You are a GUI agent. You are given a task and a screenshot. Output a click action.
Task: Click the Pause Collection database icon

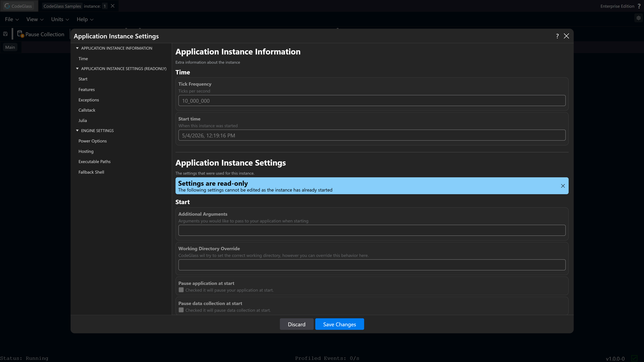(x=20, y=34)
